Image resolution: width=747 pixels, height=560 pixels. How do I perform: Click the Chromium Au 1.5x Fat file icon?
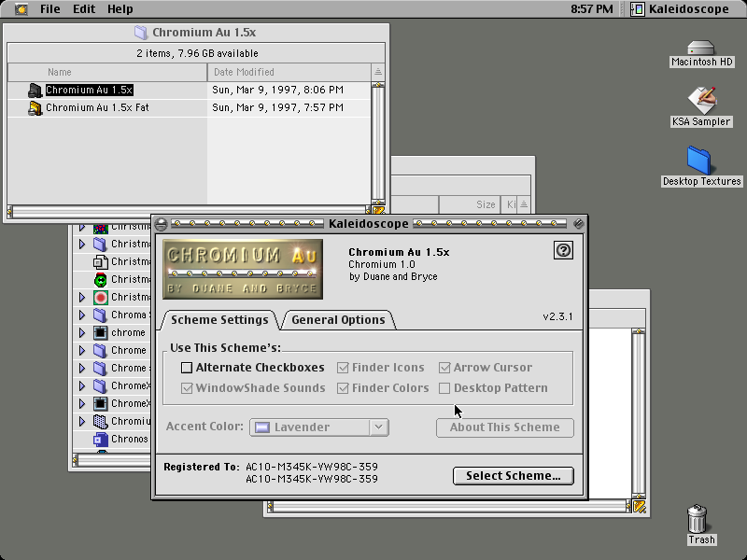pyautogui.click(x=35, y=107)
